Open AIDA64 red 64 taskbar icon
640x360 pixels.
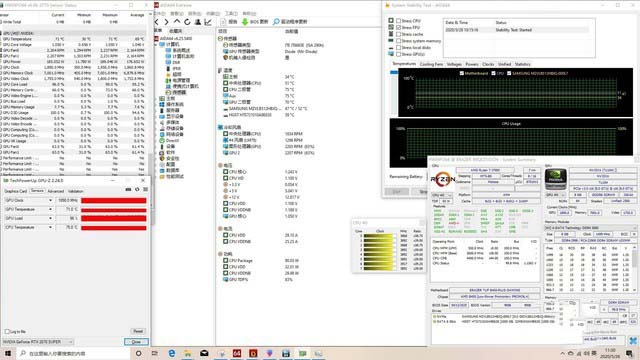[x=237, y=353]
